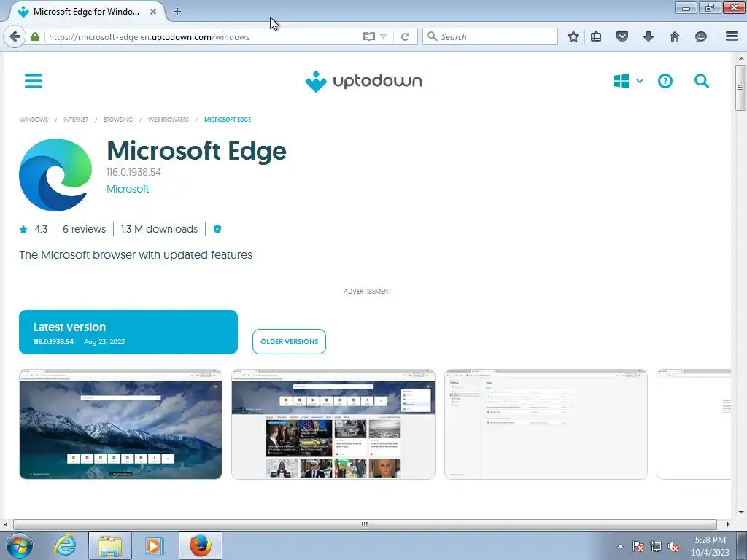Open the address bar history dropdown arrow
The width and height of the screenshot is (747, 560).
(x=384, y=36)
